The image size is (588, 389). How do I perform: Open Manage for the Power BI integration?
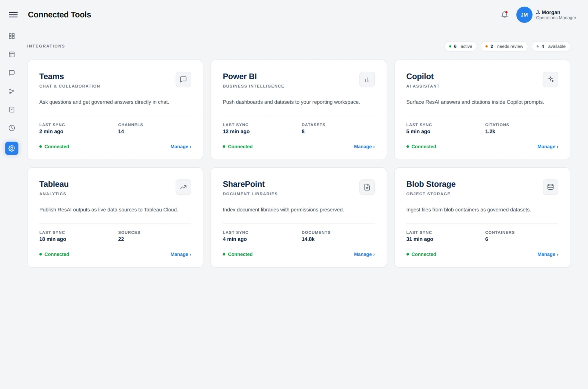pyautogui.click(x=364, y=147)
